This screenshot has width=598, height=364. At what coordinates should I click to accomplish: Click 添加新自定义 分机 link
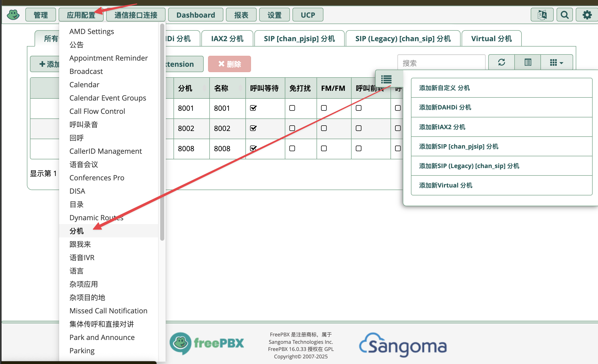click(x=444, y=88)
